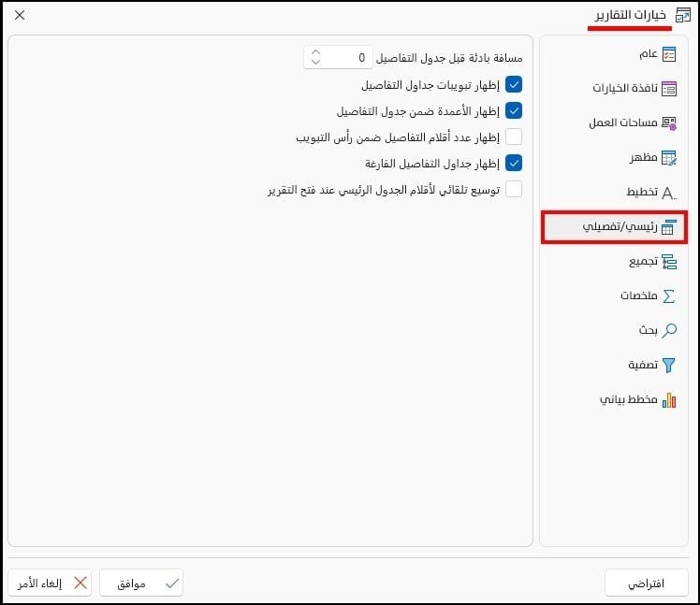
Task: Uncheck إظهار جداول التفاصيل الفارغة
Action: 514,164
